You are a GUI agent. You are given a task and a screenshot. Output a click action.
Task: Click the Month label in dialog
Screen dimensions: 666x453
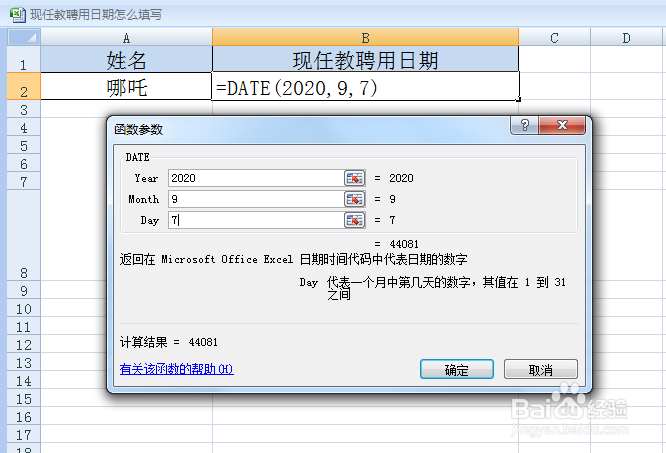pyautogui.click(x=144, y=199)
